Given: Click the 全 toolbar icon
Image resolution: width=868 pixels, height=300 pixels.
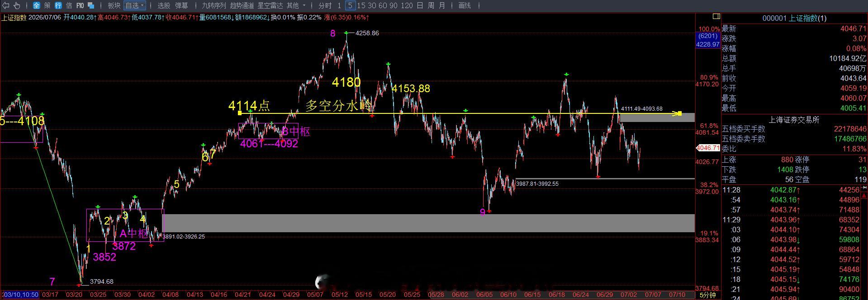Looking at the screenshot, I should 37,5.
